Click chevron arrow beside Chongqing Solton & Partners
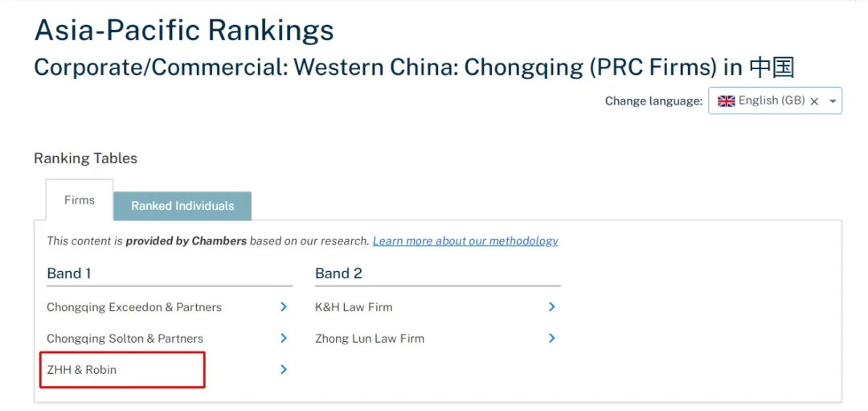The width and height of the screenshot is (868, 411). 284,338
